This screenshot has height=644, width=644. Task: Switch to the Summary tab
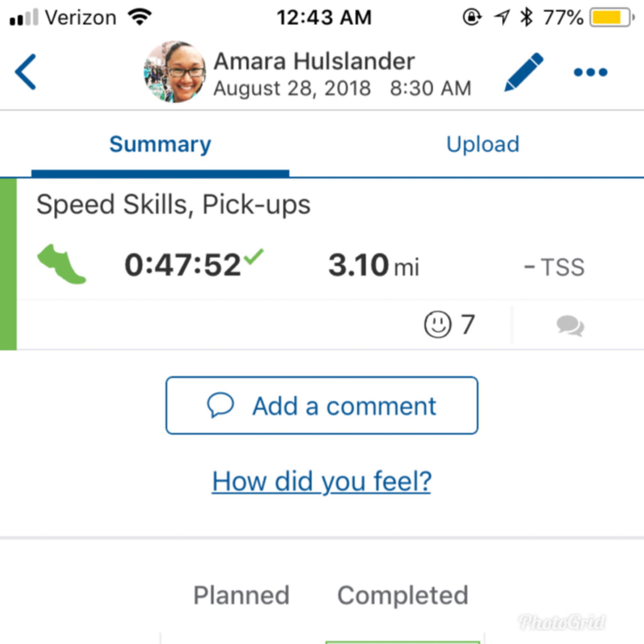coord(160,144)
